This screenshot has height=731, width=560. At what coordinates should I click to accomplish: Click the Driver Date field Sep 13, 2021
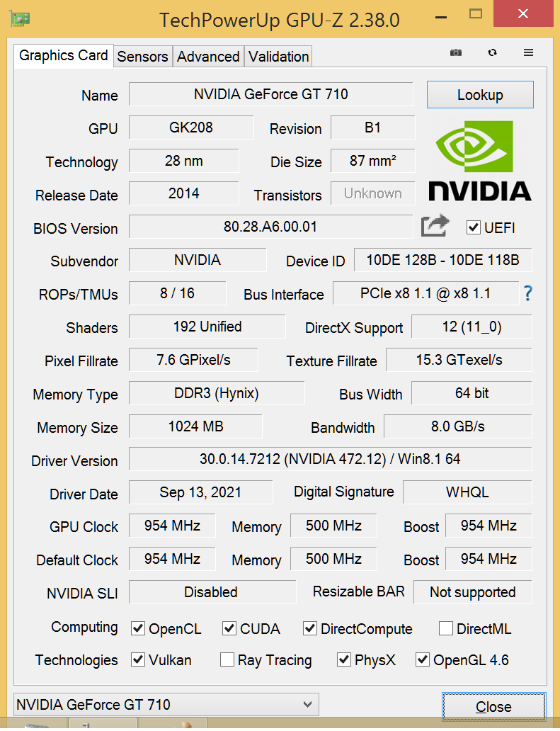pos(201,492)
